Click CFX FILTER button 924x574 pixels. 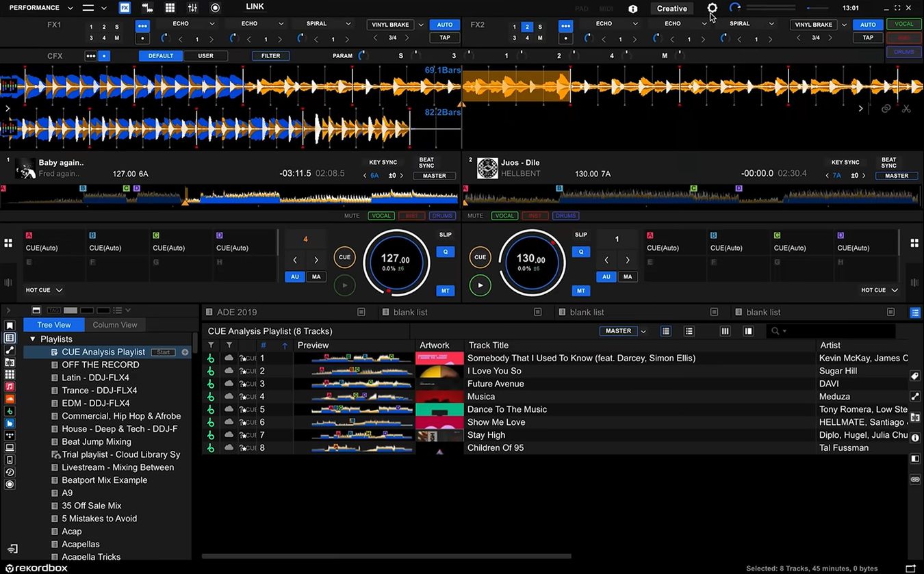[270, 56]
